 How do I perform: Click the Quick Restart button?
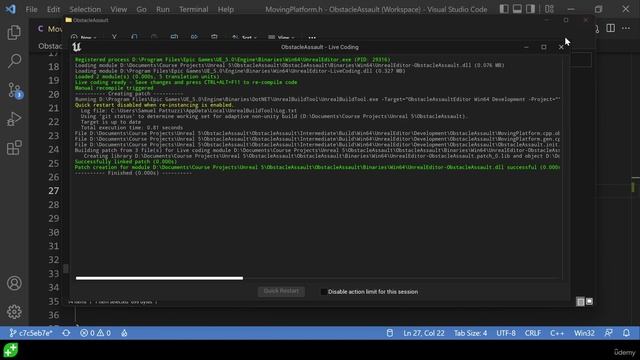[281, 291]
